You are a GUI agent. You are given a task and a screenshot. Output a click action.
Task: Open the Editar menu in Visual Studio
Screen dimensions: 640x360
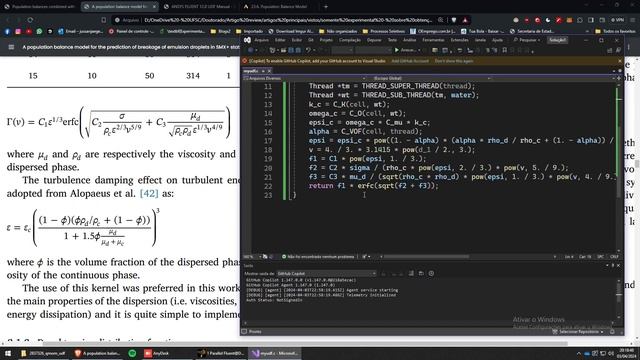280,40
